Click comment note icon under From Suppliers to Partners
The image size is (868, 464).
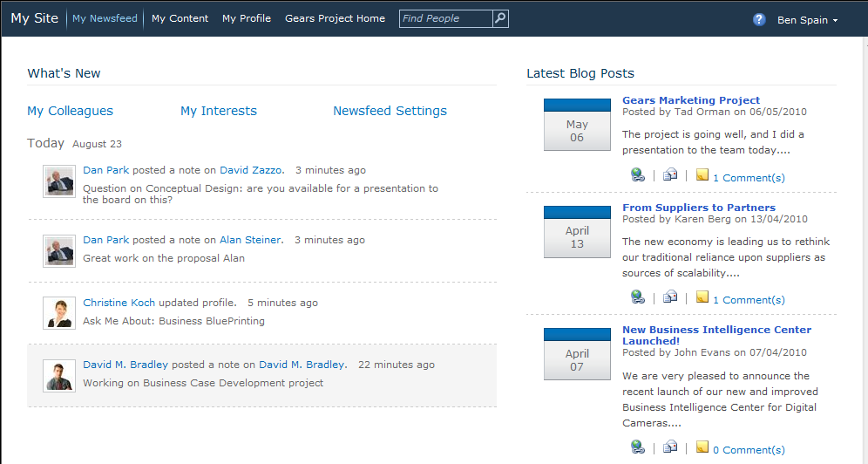702,297
